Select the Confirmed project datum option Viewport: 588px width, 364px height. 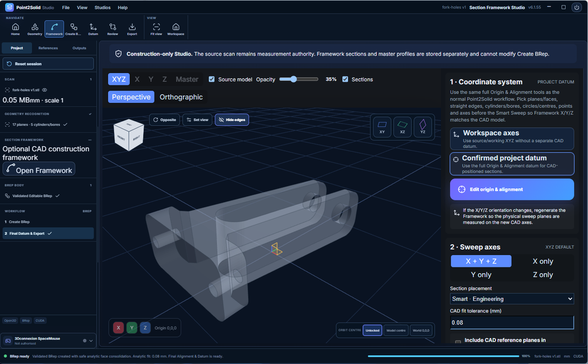[512, 164]
